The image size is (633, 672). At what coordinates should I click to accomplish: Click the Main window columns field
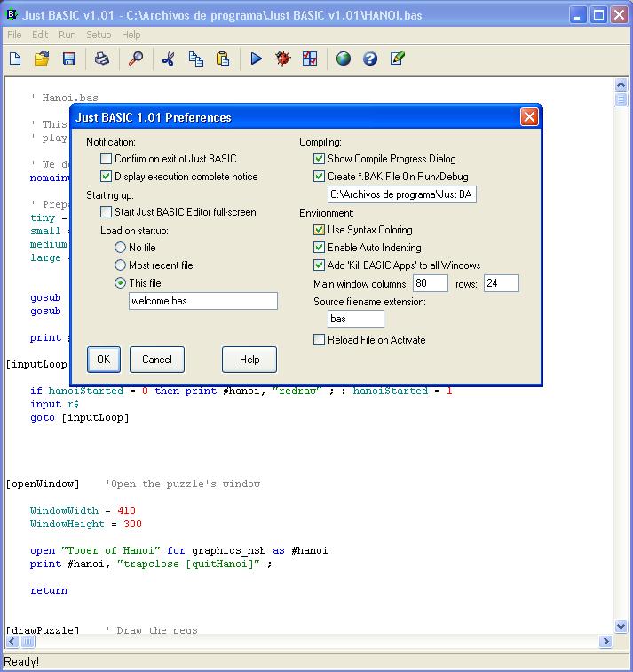pos(431,283)
